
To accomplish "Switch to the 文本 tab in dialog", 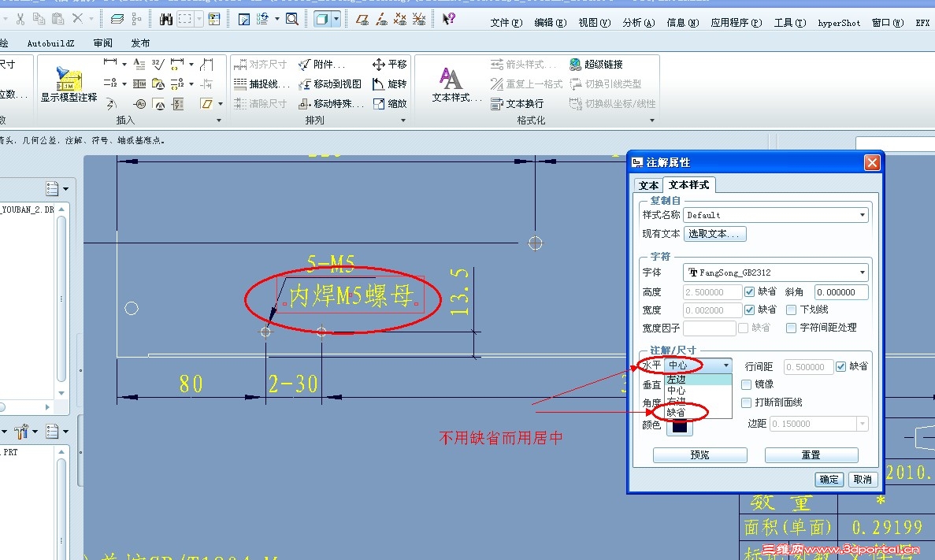I will (648, 185).
